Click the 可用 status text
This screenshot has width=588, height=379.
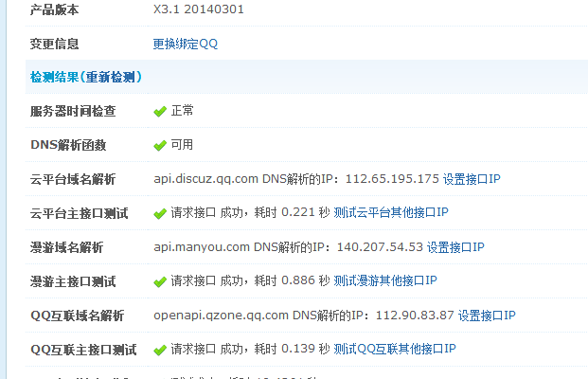[182, 145]
